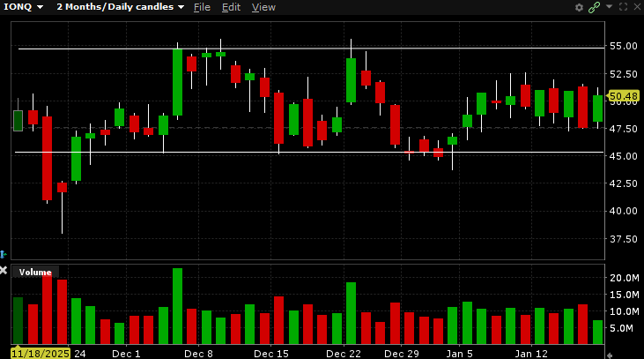Open the Edit menu
Image resolution: width=644 pixels, height=359 pixels.
click(231, 7)
